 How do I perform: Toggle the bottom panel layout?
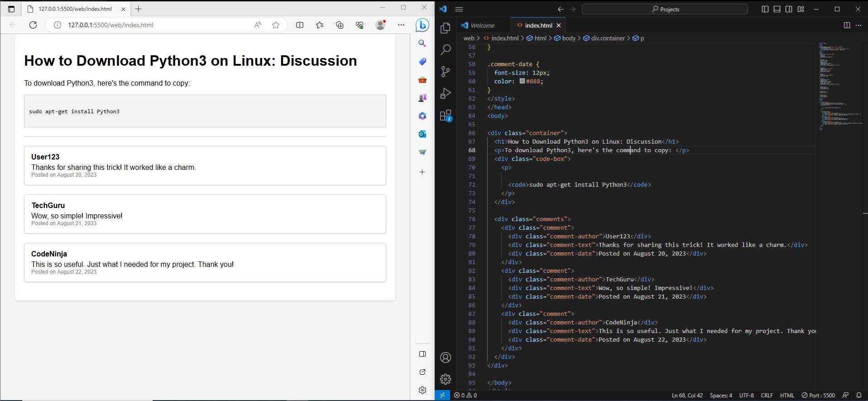(777, 9)
